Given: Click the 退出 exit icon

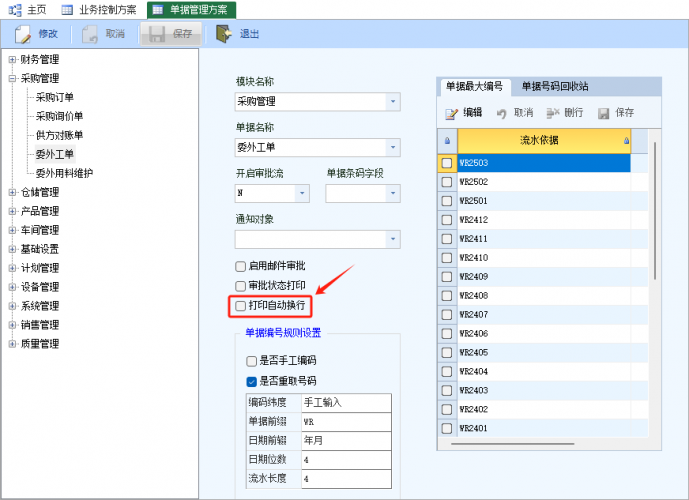Looking at the screenshot, I should click(x=224, y=34).
